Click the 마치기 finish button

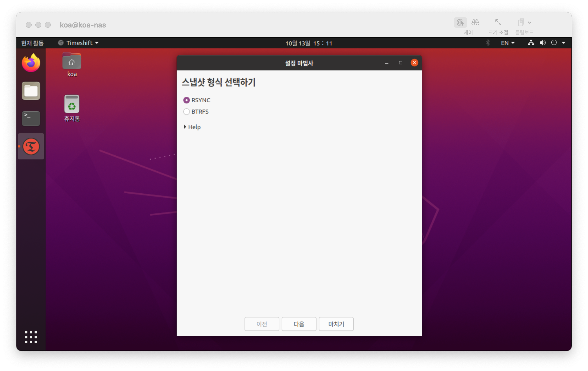[336, 324]
